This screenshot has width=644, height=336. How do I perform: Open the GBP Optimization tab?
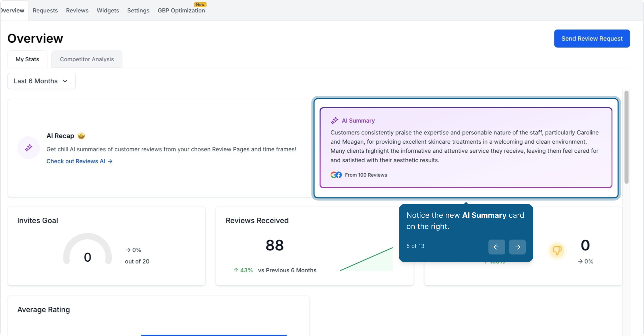click(x=181, y=11)
